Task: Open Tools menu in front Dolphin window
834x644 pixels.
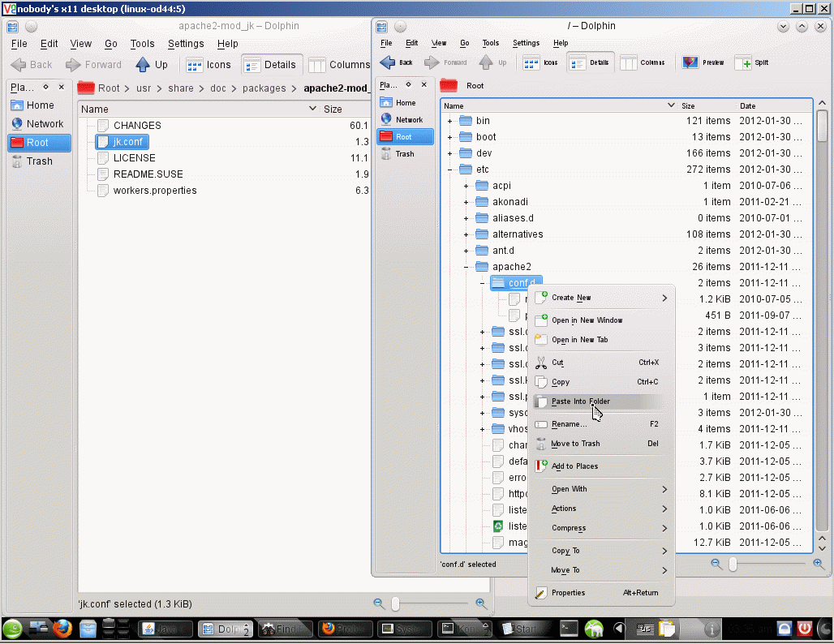Action: 490,43
